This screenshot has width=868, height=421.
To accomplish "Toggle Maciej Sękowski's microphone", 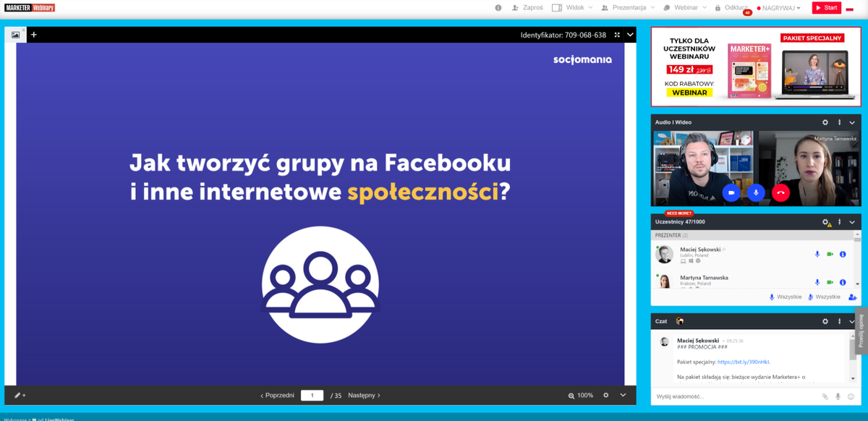I will pyautogui.click(x=817, y=254).
